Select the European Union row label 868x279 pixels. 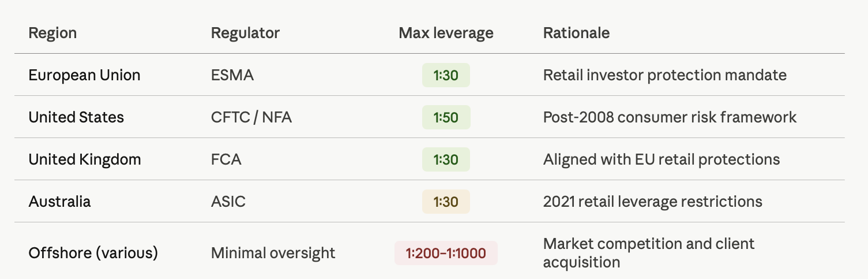point(84,75)
